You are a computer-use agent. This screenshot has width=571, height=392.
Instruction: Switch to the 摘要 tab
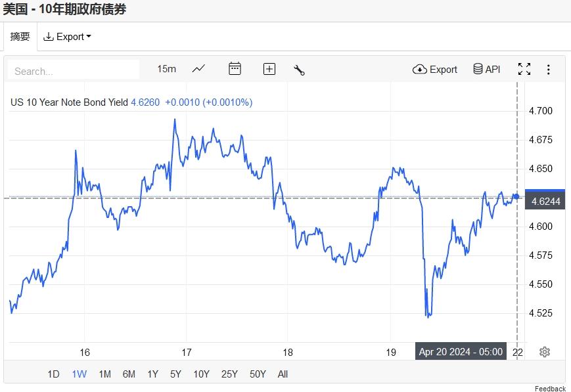click(x=20, y=37)
